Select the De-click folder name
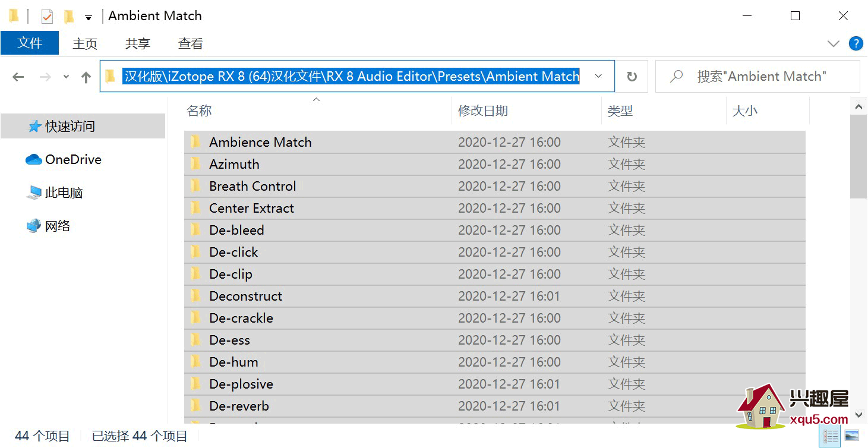 click(233, 252)
